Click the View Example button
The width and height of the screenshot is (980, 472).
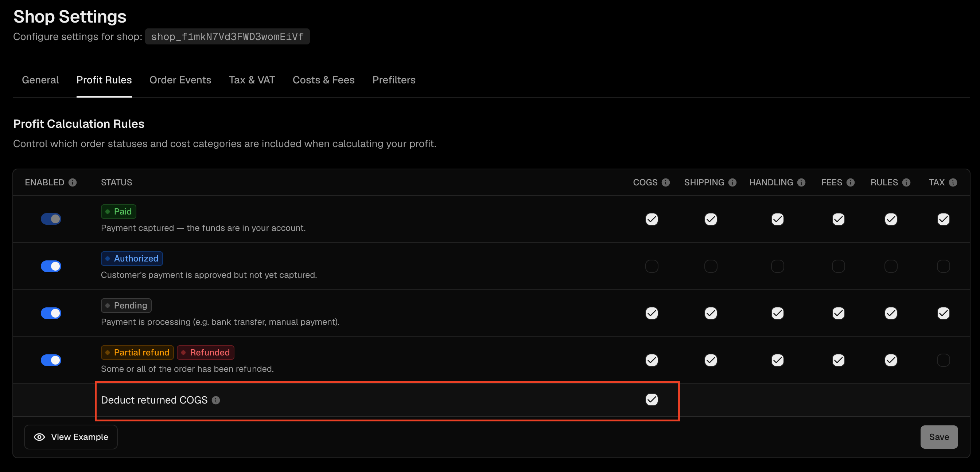click(x=71, y=437)
